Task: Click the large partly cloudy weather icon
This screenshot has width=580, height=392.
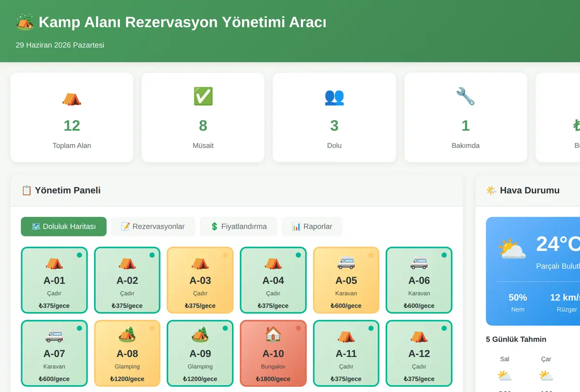Action: point(512,249)
